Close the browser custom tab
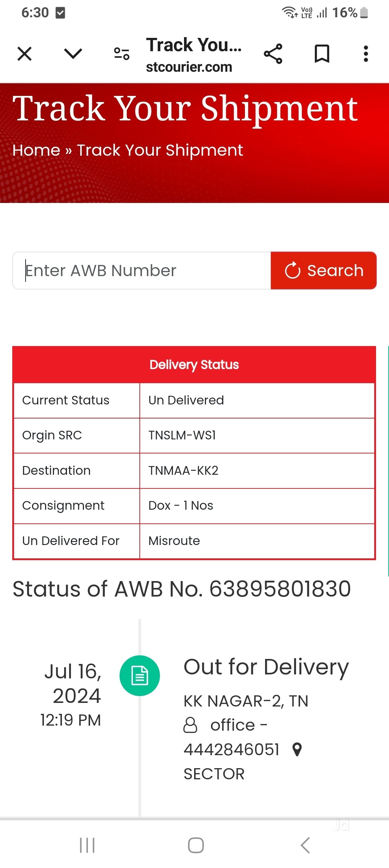389x868 pixels. pos(24,54)
